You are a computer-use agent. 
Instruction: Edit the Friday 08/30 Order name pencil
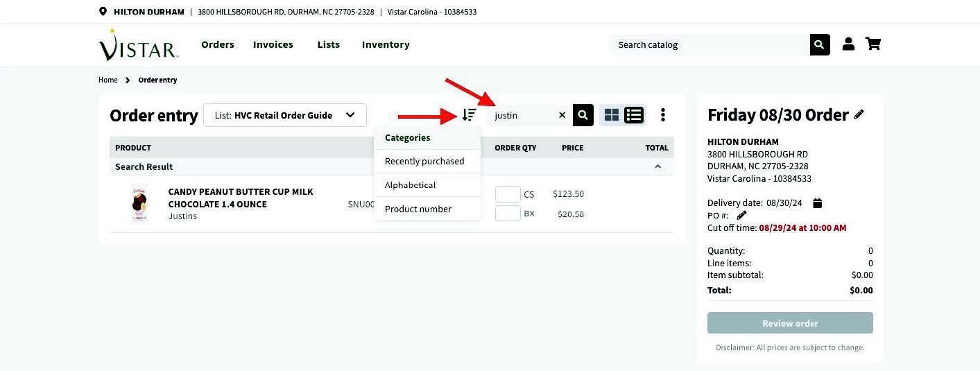859,115
